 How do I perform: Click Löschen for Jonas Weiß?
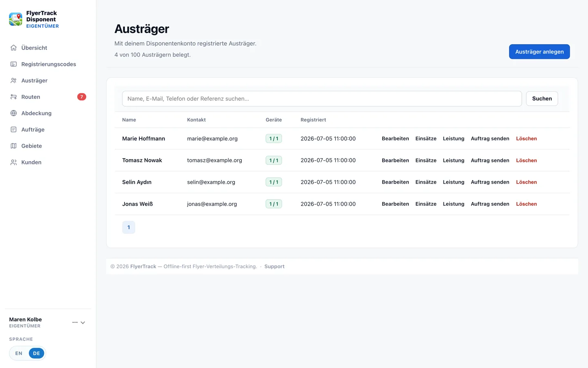pos(526,204)
